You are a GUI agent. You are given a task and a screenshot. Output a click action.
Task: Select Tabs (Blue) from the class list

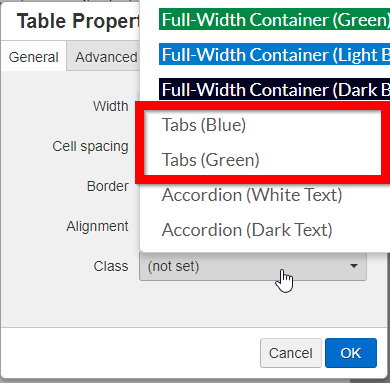coord(204,125)
